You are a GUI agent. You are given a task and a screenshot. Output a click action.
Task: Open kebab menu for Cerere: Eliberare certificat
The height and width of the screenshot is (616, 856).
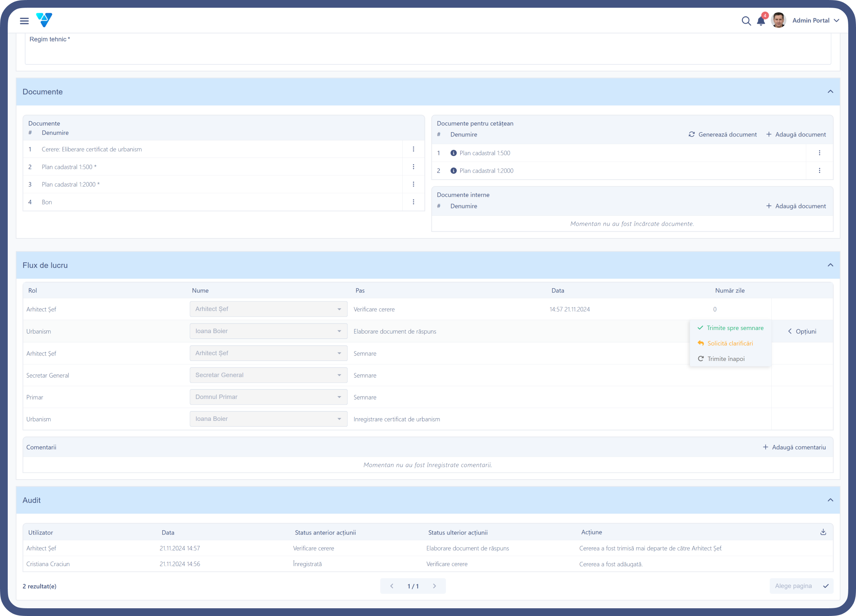pos(414,149)
